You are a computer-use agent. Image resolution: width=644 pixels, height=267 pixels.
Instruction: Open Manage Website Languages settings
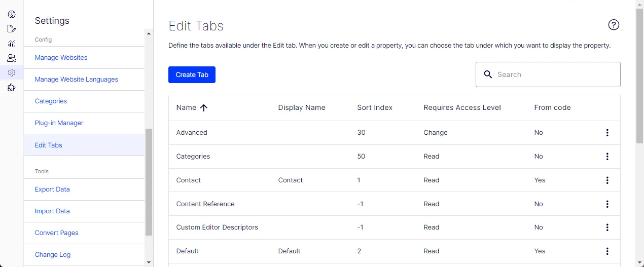click(77, 80)
